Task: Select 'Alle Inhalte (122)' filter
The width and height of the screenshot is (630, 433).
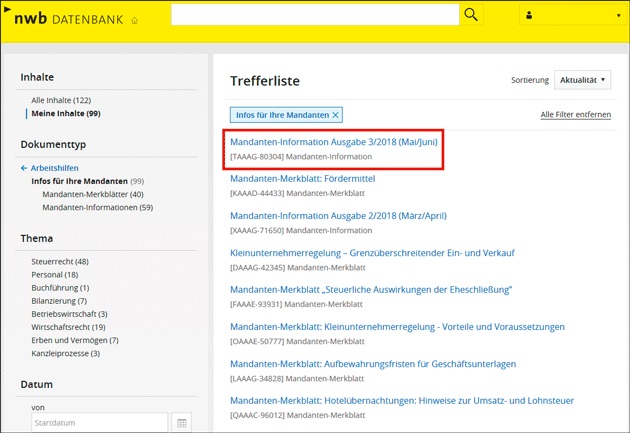Action: [x=61, y=100]
